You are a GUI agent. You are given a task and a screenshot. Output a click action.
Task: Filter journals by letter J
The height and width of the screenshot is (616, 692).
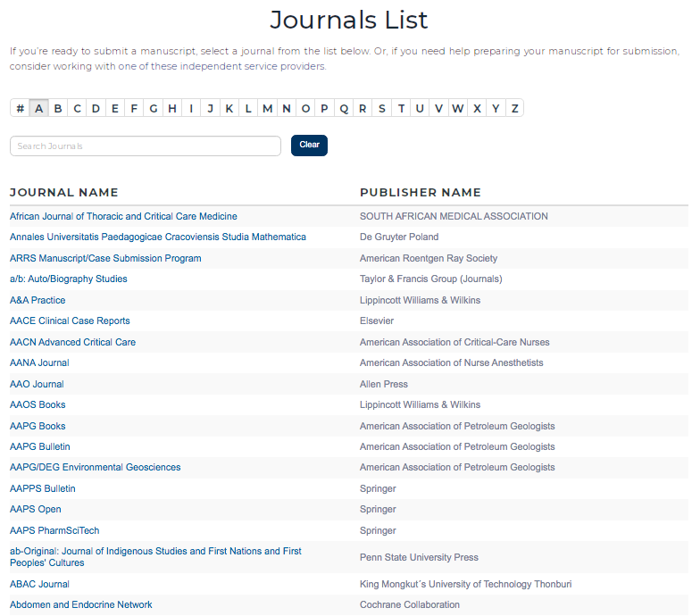coord(210,108)
